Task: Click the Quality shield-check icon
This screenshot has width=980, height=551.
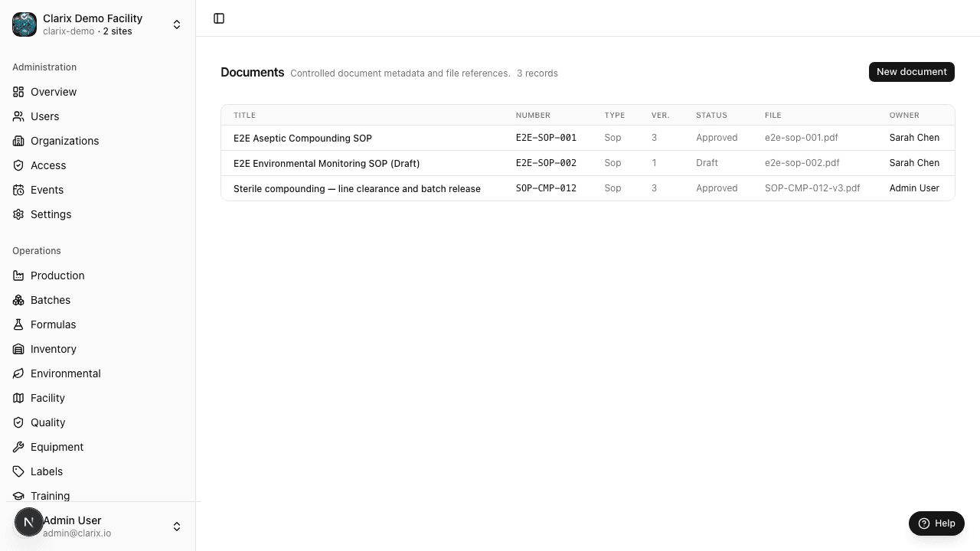Action: (18, 422)
